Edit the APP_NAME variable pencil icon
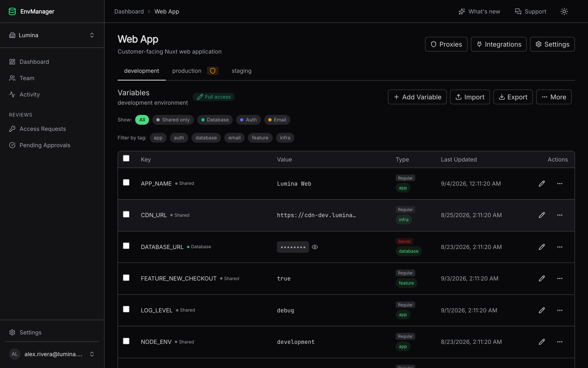This screenshot has width=588, height=368. 542,184
